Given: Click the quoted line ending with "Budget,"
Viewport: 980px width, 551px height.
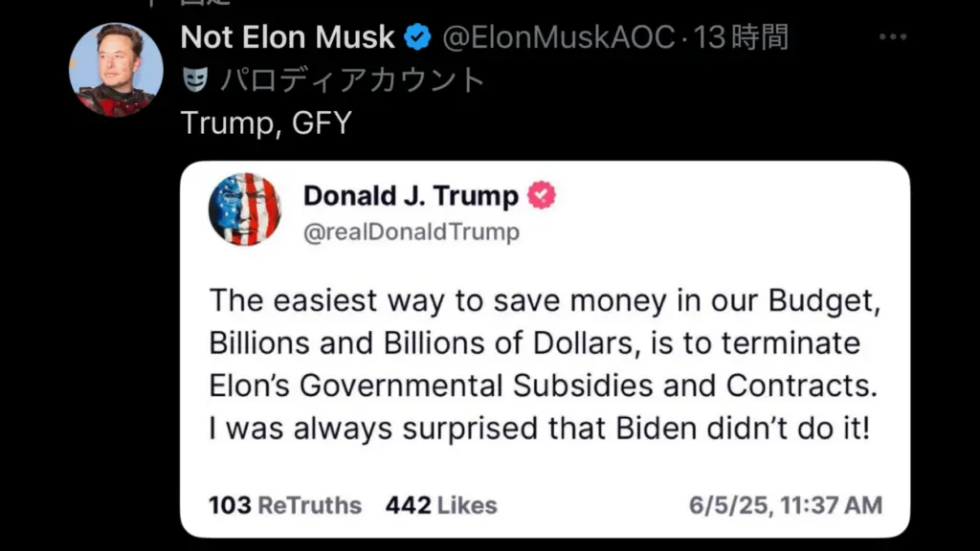Looking at the screenshot, I should click(544, 299).
